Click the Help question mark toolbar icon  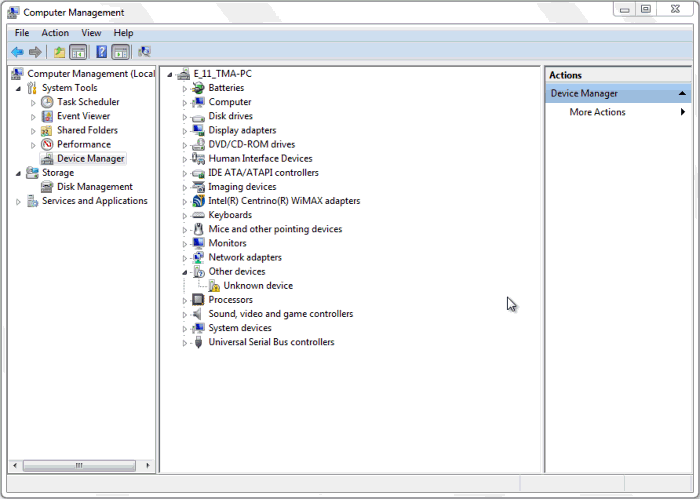click(101, 52)
